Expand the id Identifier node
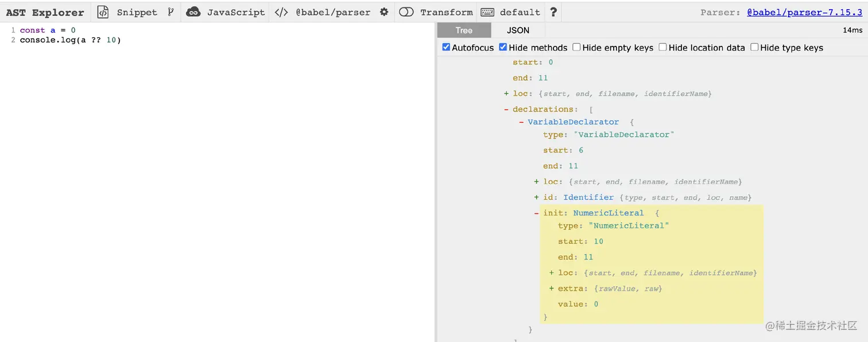 (537, 197)
